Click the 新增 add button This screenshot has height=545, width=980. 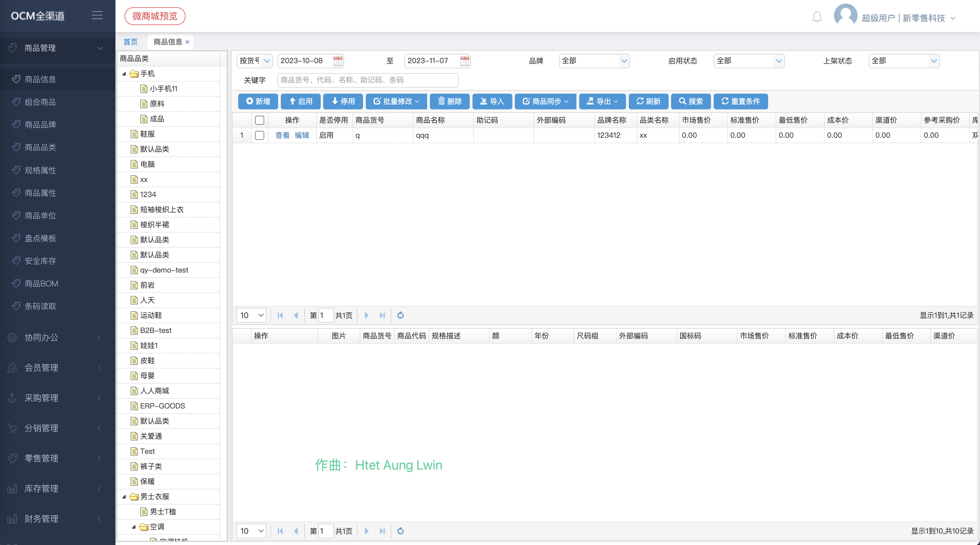[x=258, y=101]
